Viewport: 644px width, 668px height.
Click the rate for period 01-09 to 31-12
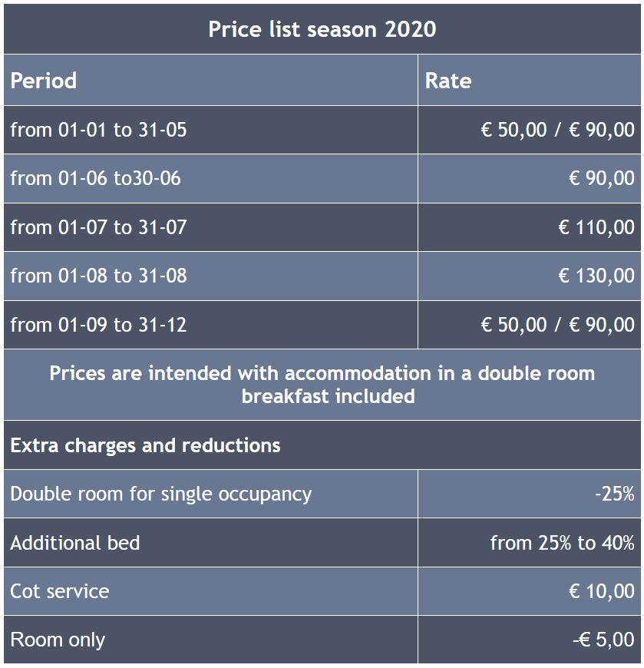557,325
